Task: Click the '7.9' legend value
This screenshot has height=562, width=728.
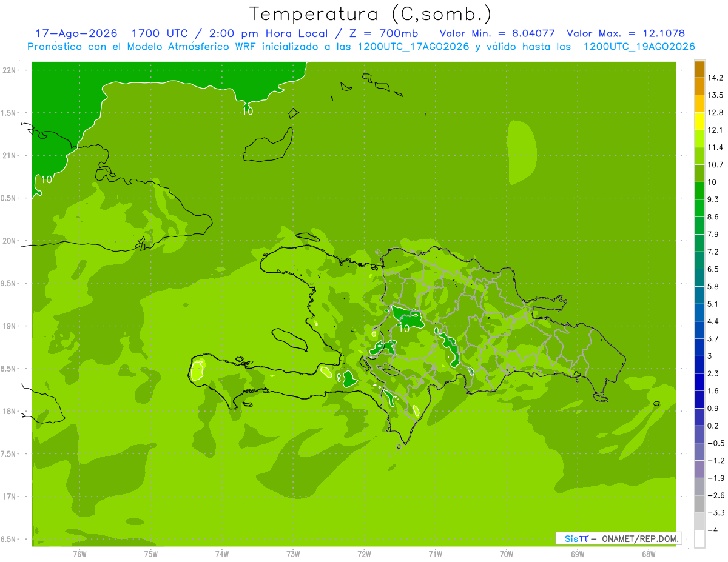Action: click(x=713, y=235)
